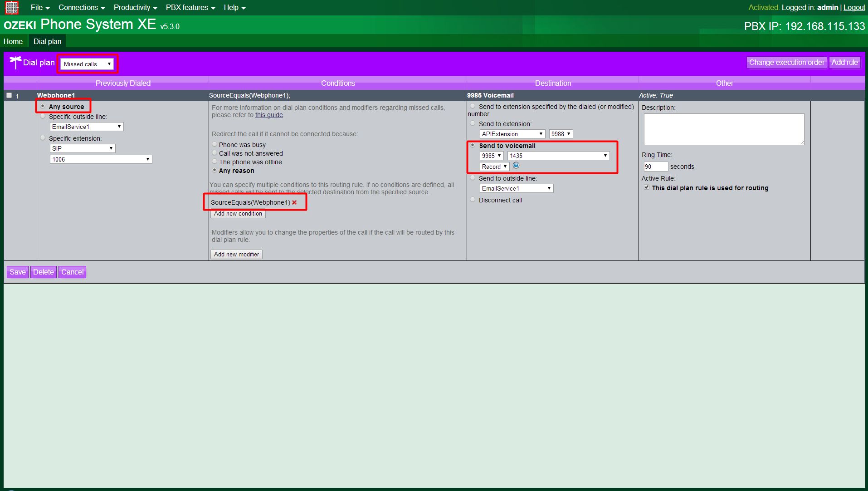The height and width of the screenshot is (491, 868).
Task: Click the blue voicemail info icon beside Record
Action: 516,166
